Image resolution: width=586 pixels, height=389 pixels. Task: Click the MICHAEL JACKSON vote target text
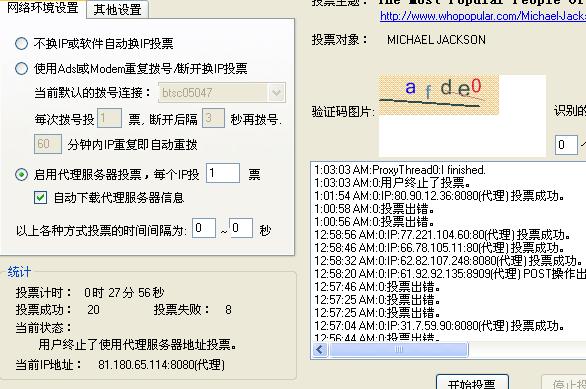pos(436,40)
